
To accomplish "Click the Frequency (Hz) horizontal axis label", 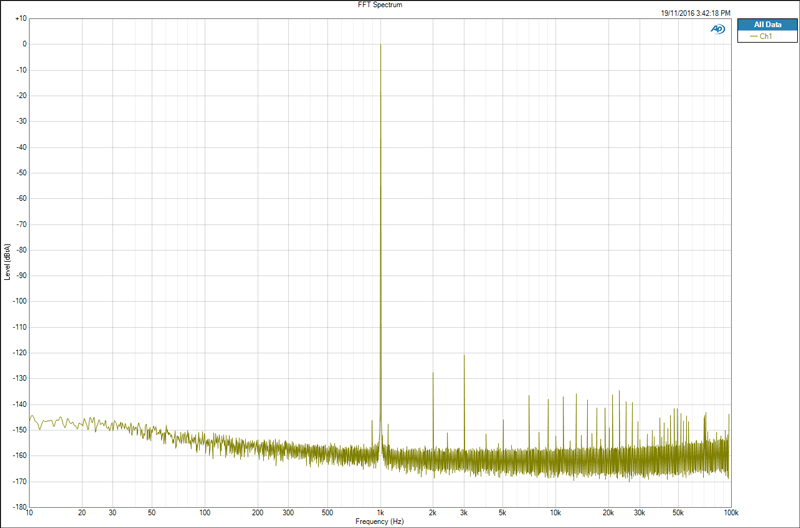I will (x=380, y=521).
